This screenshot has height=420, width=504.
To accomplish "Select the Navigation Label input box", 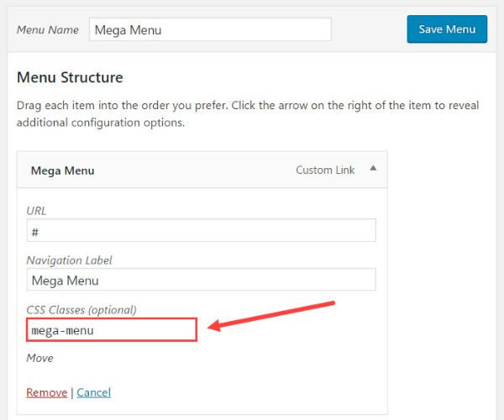I will [201, 280].
